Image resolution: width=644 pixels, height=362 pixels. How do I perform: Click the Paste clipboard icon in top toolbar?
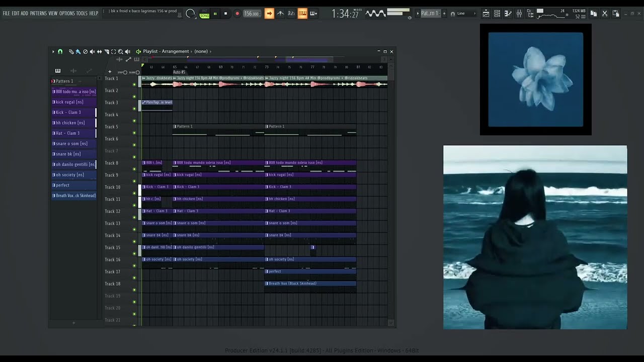616,14
